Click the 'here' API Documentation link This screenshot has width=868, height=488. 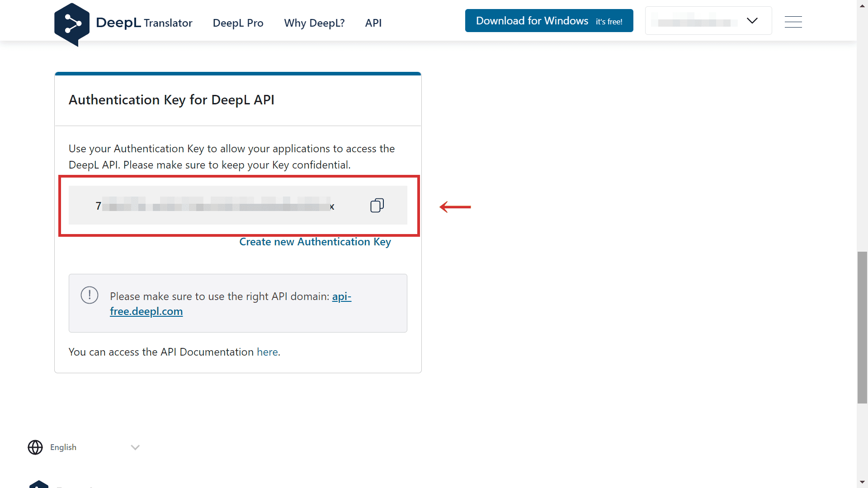267,352
